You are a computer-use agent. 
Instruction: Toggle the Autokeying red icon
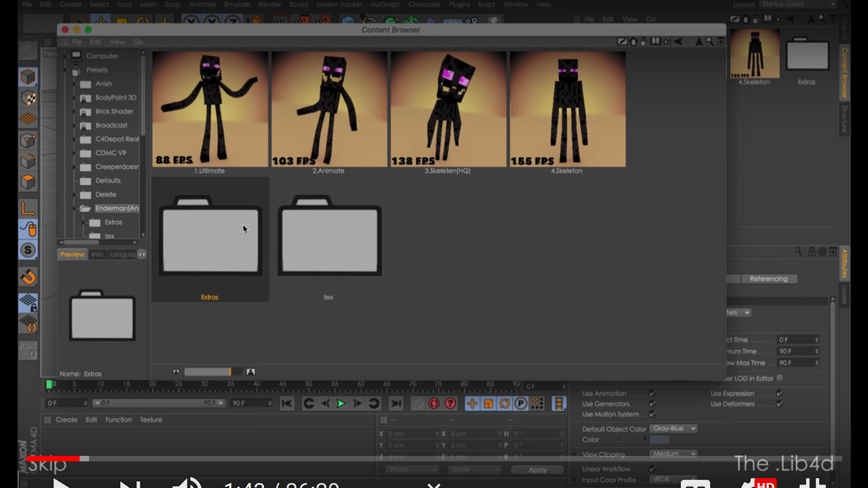pyautogui.click(x=450, y=404)
